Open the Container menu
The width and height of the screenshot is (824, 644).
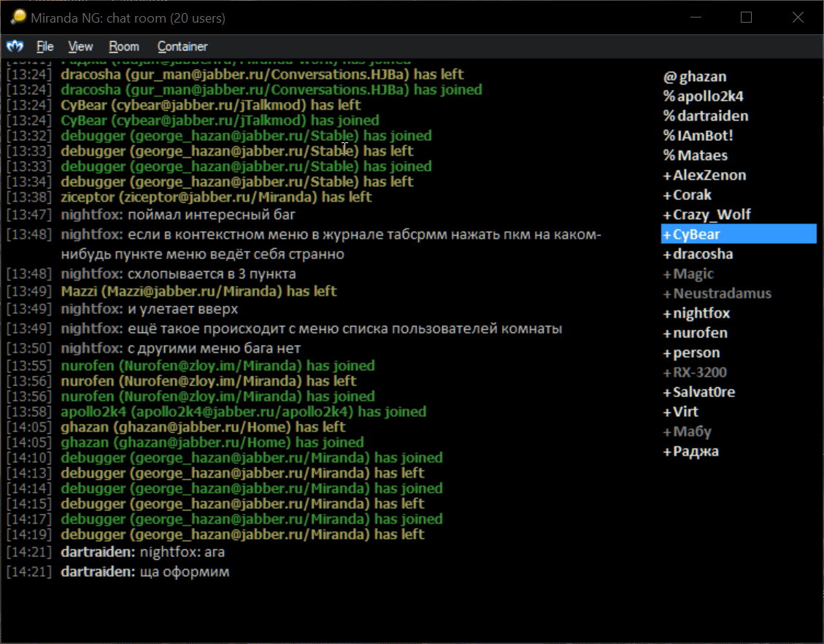click(182, 46)
